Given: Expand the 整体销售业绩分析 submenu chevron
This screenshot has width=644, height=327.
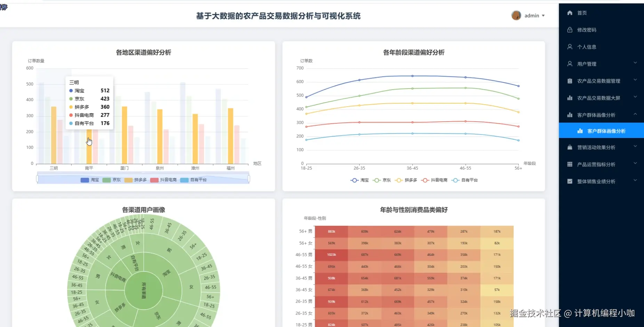Looking at the screenshot, I should tap(635, 180).
